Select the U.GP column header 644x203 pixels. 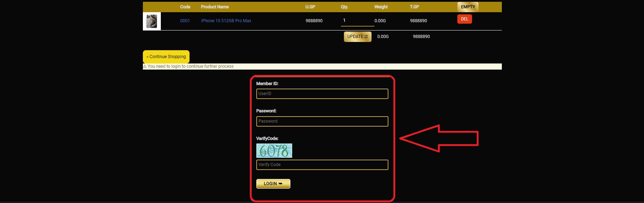tap(310, 7)
